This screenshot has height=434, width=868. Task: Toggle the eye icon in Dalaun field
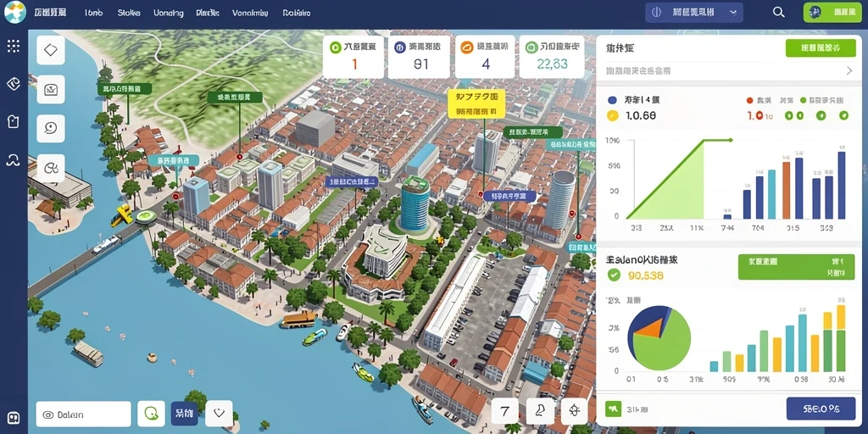(48, 415)
